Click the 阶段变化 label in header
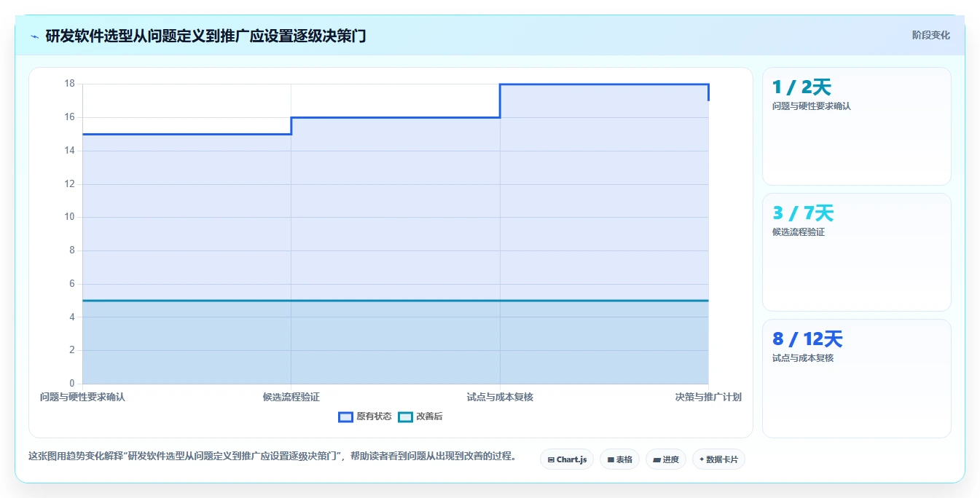 930,35
